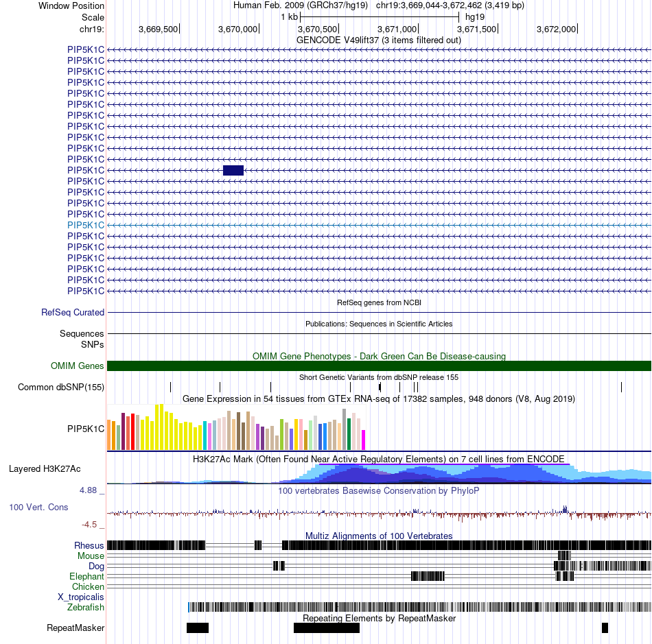
Task: Open the RefSeq genes from NCBI title
Action: pos(379,302)
